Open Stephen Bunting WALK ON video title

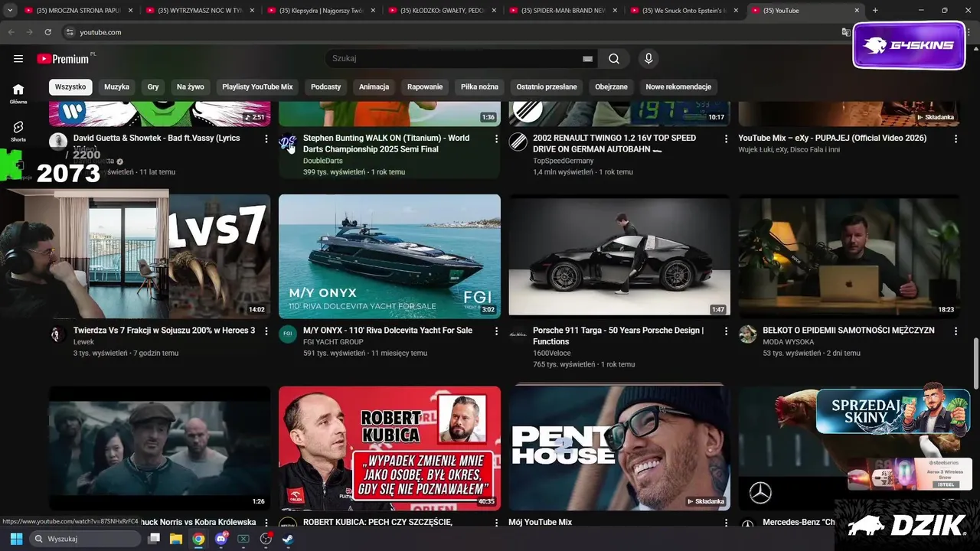pos(386,144)
